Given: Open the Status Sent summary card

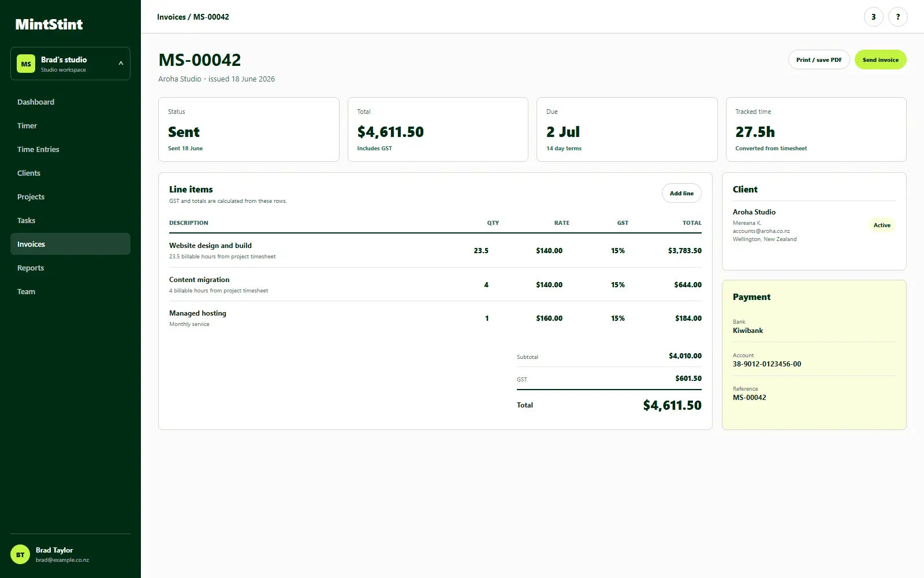Looking at the screenshot, I should click(x=249, y=129).
